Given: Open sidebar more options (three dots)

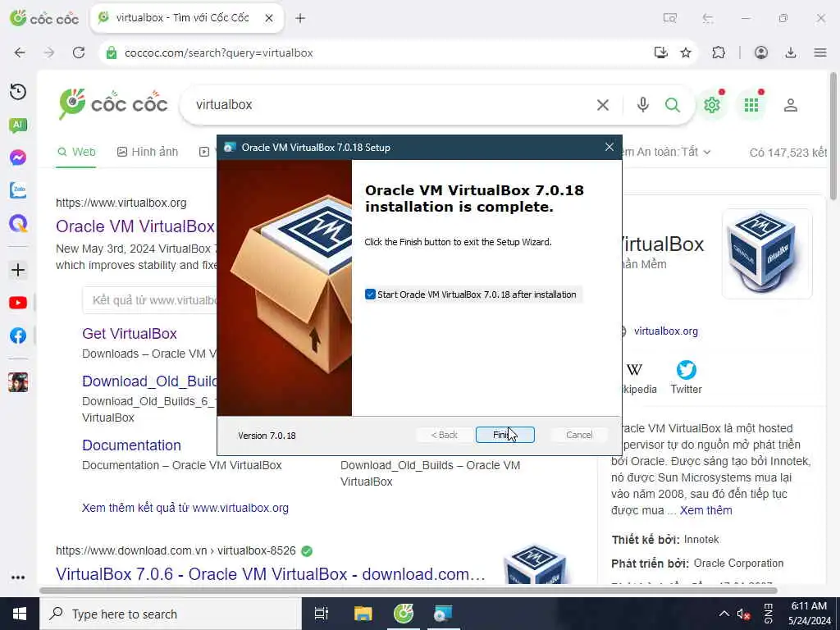Looking at the screenshot, I should [18, 577].
